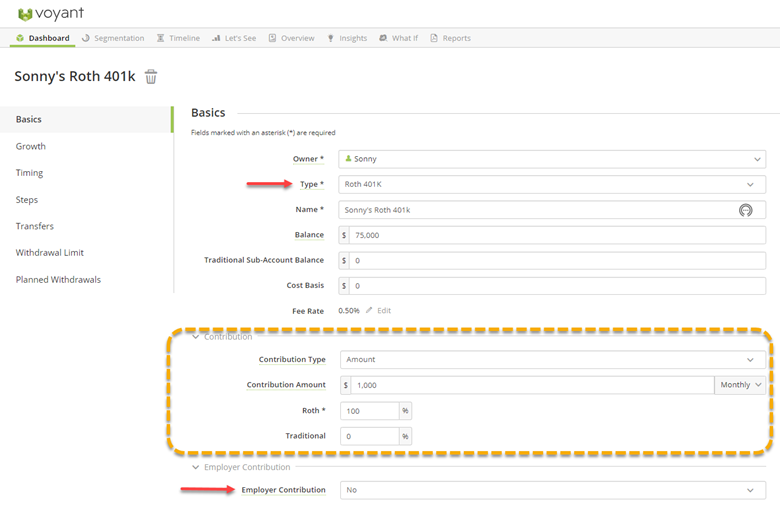Go to the Reports tab

tap(451, 38)
